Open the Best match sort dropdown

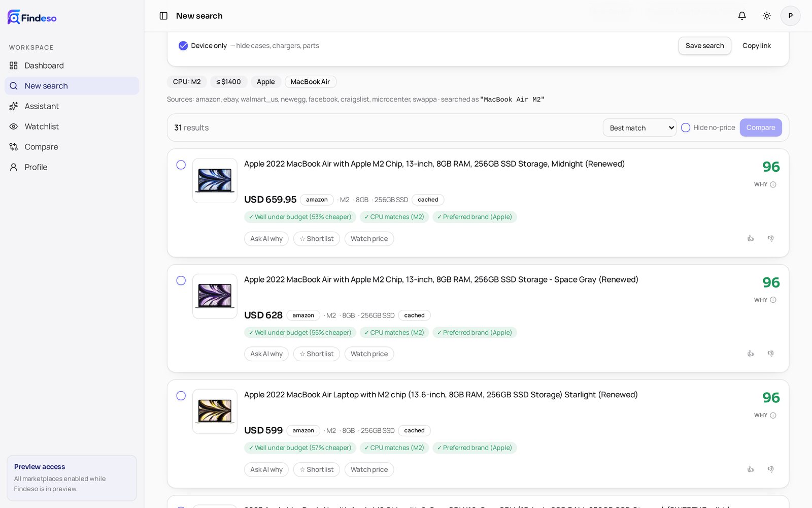click(639, 128)
